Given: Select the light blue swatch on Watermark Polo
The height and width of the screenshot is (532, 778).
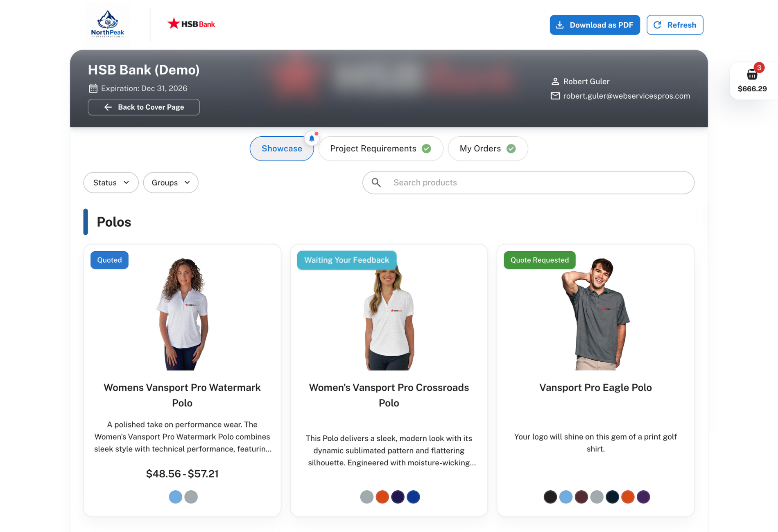Looking at the screenshot, I should [175, 497].
